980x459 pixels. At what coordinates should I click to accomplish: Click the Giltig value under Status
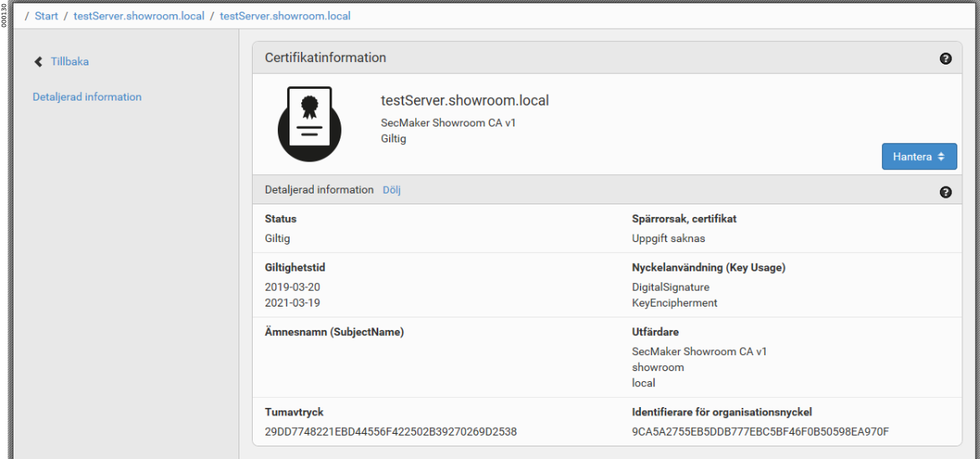point(277,238)
